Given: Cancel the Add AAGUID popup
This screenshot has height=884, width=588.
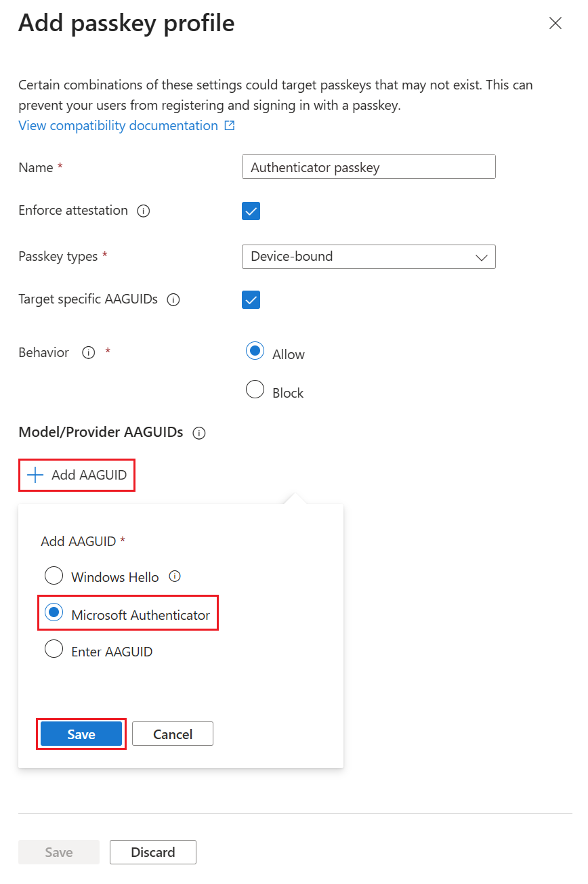Looking at the screenshot, I should click(173, 734).
